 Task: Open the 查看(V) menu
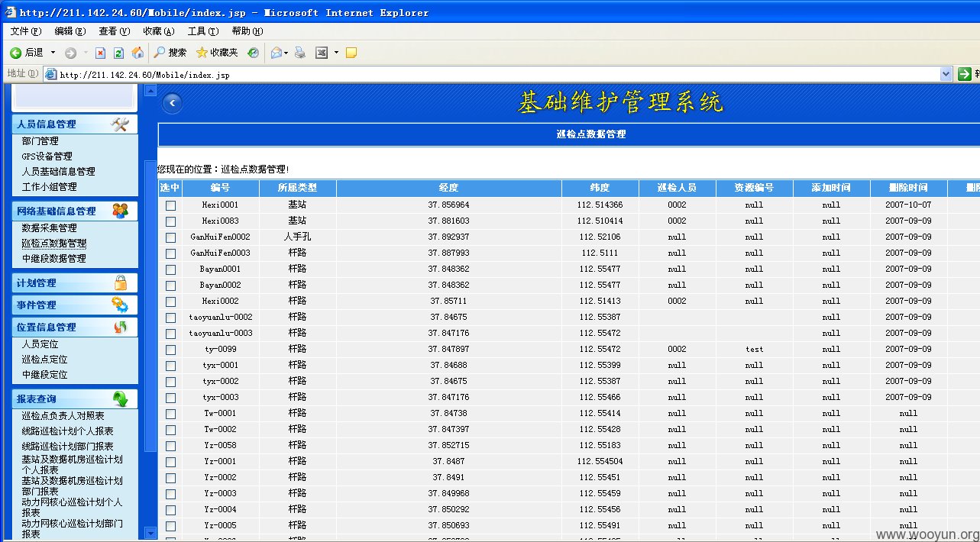click(115, 31)
